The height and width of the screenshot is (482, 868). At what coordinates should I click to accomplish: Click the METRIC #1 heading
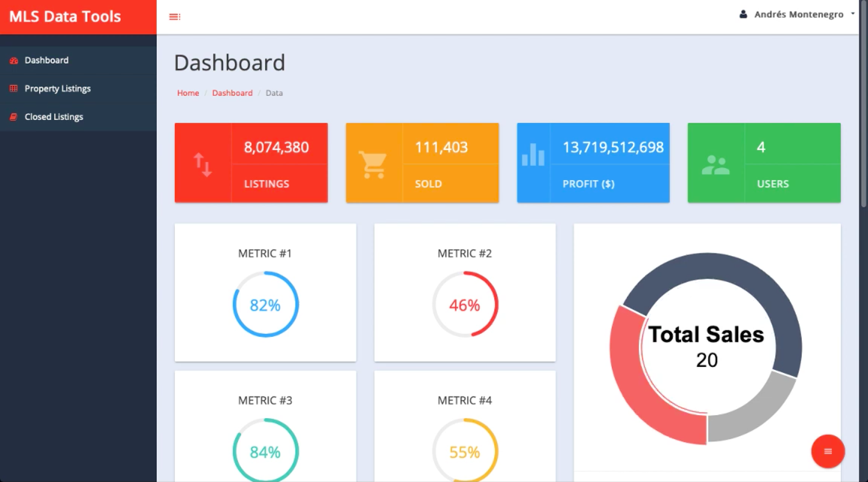(265, 254)
